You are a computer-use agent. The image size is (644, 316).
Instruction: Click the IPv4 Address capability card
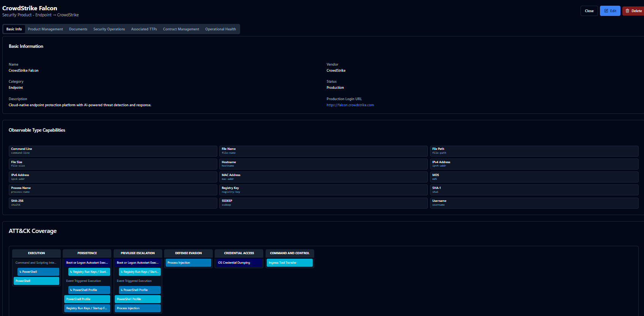point(534,164)
